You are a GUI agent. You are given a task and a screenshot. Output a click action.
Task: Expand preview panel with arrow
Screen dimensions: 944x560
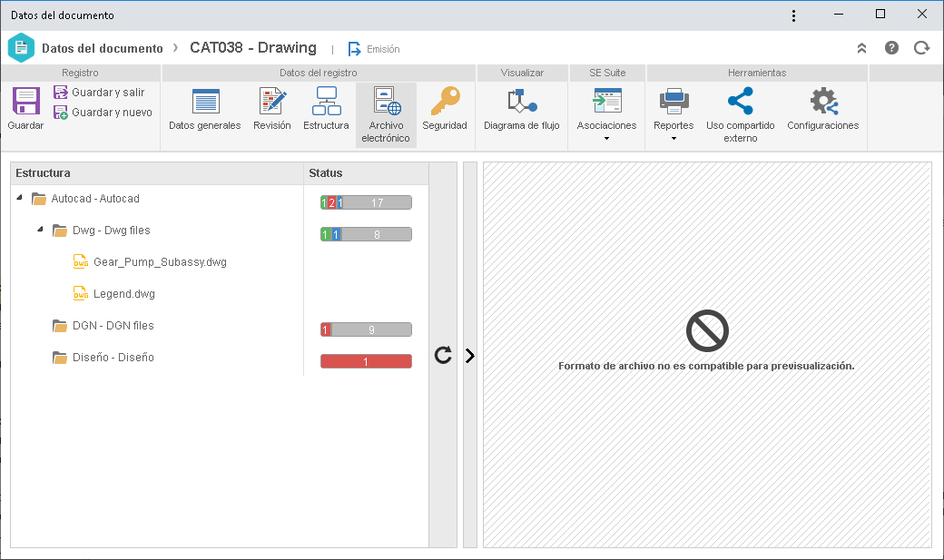[x=470, y=355]
